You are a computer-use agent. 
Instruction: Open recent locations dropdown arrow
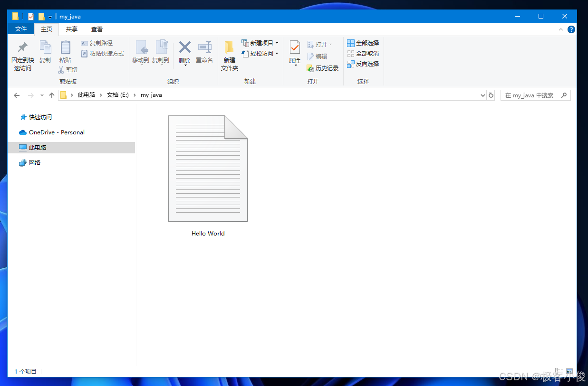click(x=42, y=95)
